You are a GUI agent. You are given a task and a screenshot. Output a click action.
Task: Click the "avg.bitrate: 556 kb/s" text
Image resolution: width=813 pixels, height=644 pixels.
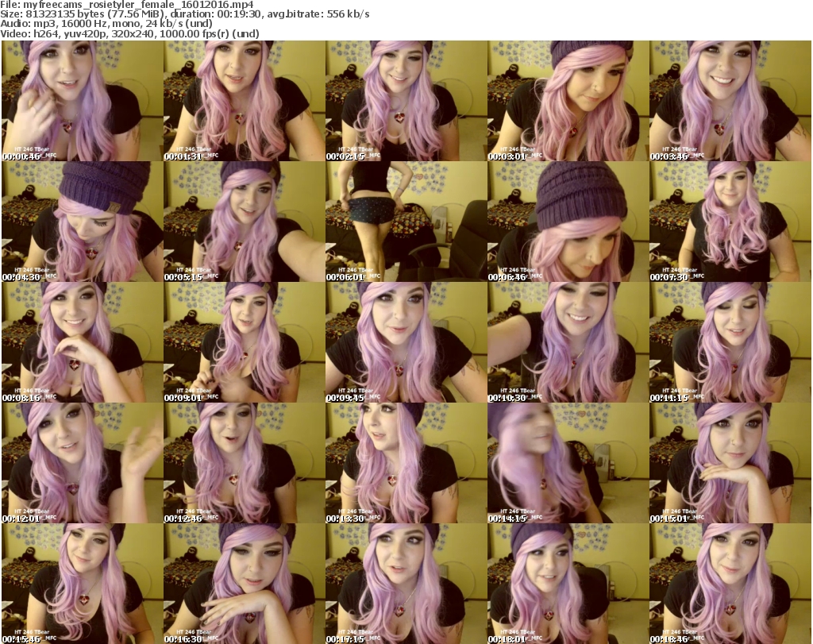pos(318,14)
